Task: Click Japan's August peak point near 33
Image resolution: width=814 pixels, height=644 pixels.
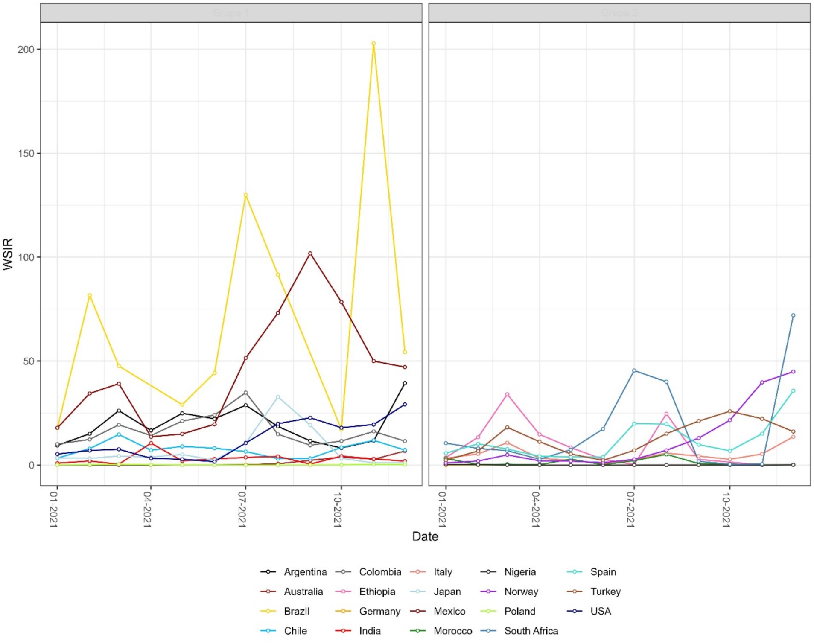Action: pyautogui.click(x=278, y=397)
